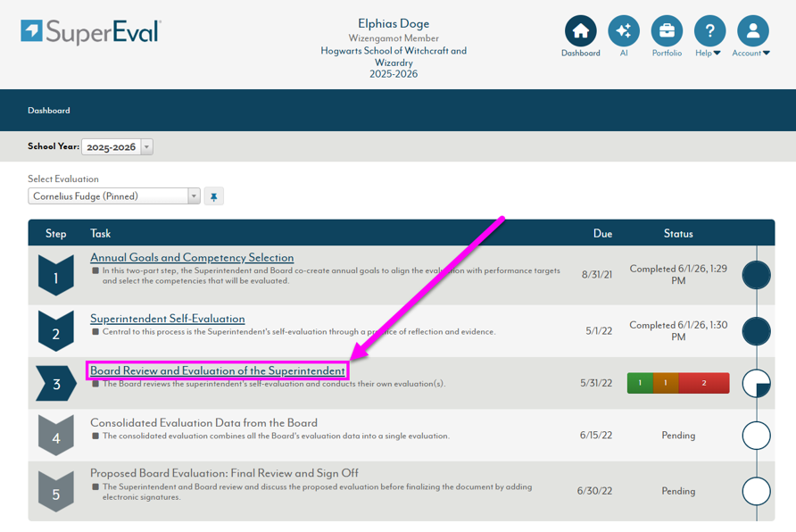Click the empty progress circle for step 5
Image resolution: width=796 pixels, height=532 pixels.
(x=757, y=492)
